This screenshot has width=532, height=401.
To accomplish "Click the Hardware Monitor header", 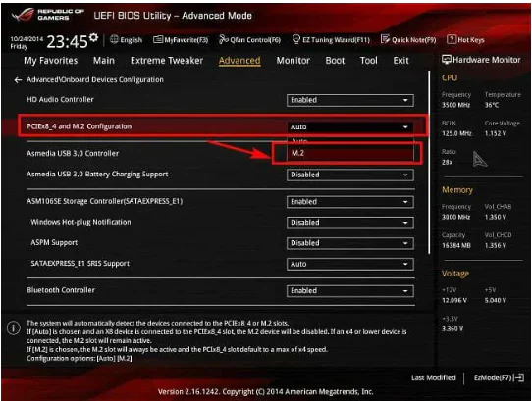I will (x=481, y=60).
